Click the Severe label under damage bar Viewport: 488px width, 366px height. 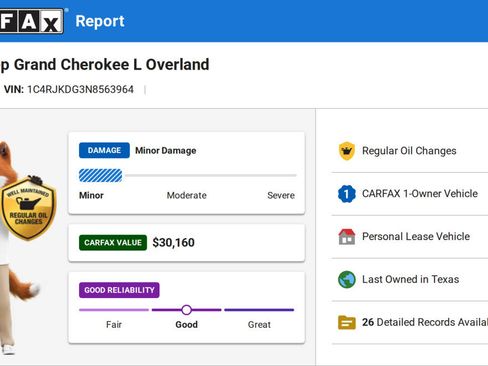click(281, 195)
